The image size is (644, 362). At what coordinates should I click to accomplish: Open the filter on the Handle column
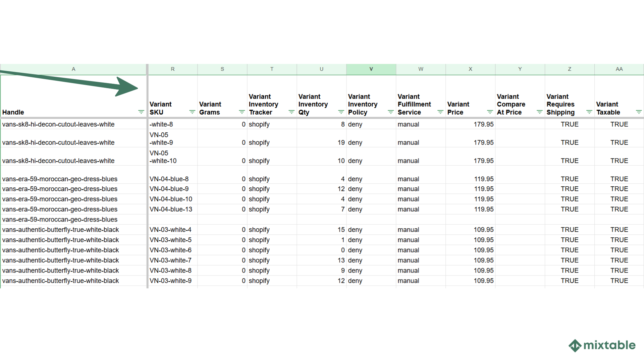[x=141, y=112]
